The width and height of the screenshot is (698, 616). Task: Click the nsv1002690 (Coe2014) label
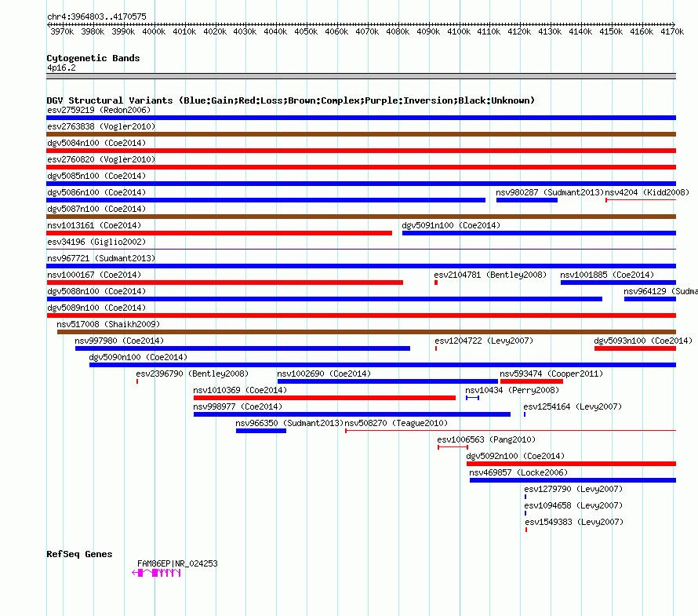coord(324,374)
